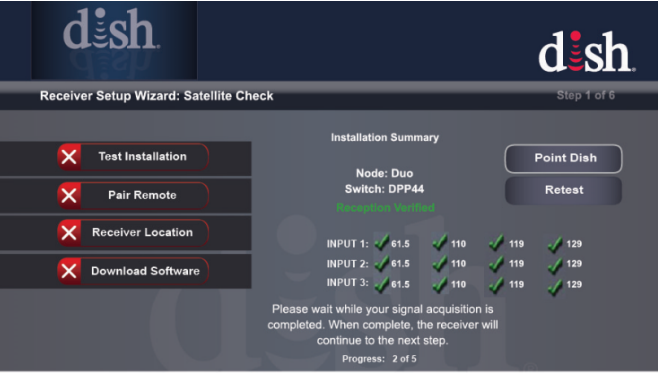
Task: Click the red X icon beside Pair Remote
Action: [69, 196]
